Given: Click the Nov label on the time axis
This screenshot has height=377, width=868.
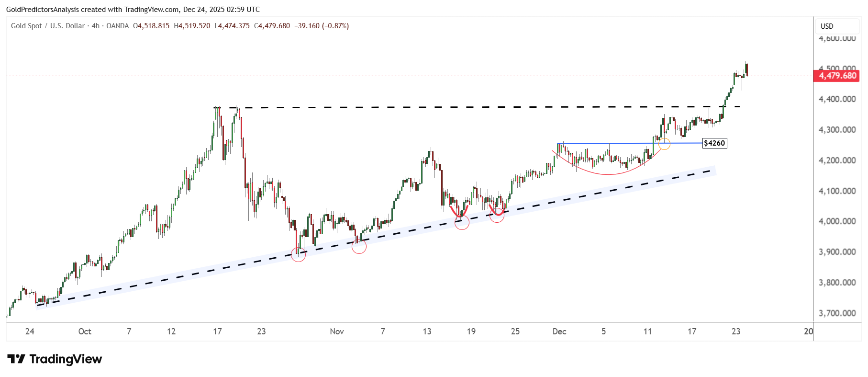Looking at the screenshot, I should click(337, 331).
